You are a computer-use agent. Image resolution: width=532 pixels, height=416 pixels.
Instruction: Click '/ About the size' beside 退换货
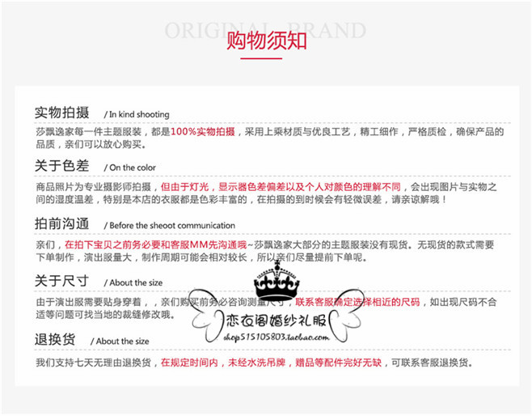click(120, 342)
